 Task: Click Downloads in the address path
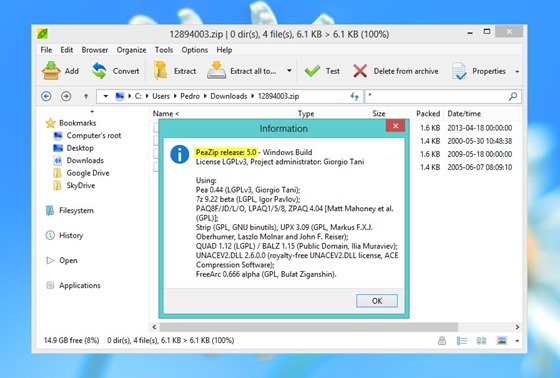pos(229,96)
